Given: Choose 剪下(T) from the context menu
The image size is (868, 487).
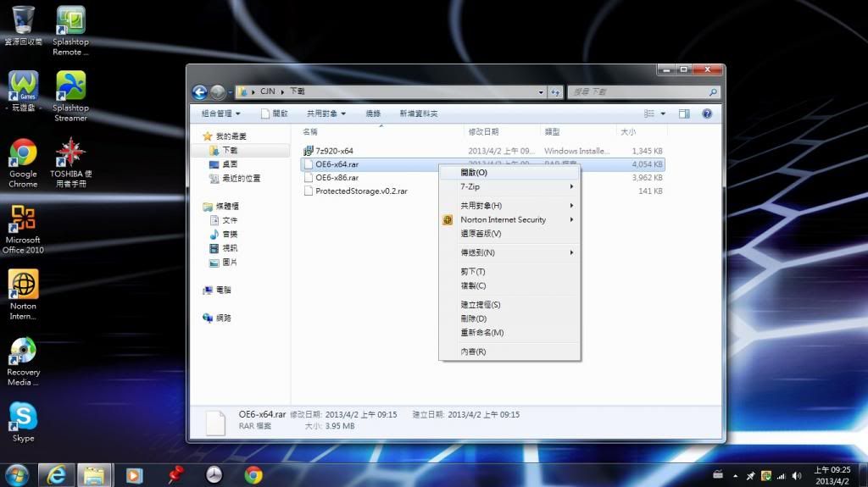Looking at the screenshot, I should 509,272.
